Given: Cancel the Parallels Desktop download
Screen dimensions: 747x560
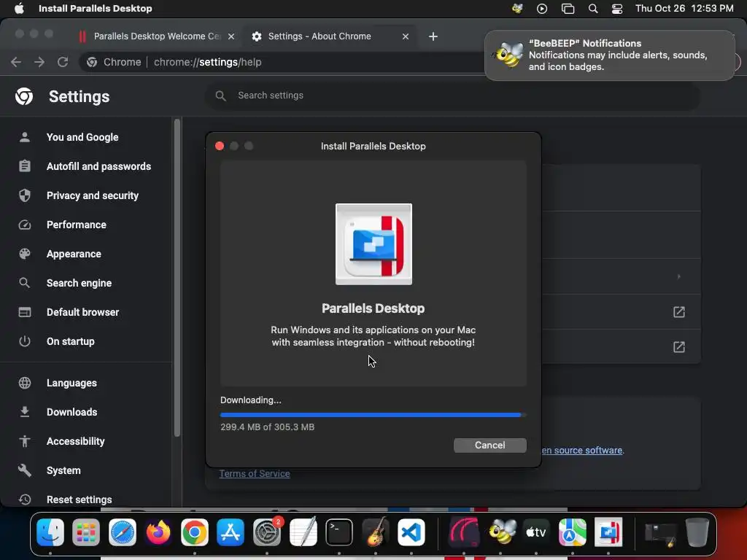Looking at the screenshot, I should tap(489, 446).
